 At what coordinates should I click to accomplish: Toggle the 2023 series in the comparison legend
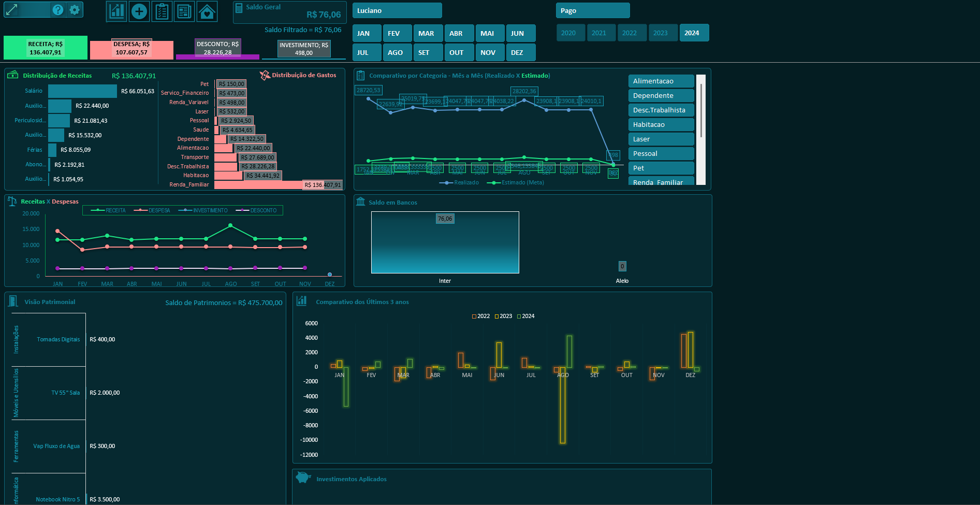coord(506,316)
